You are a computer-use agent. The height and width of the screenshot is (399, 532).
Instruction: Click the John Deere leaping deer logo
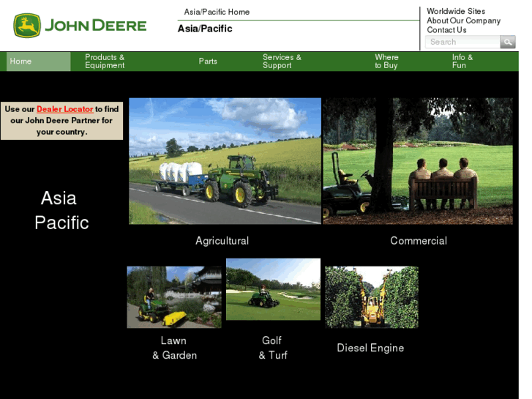[27, 26]
